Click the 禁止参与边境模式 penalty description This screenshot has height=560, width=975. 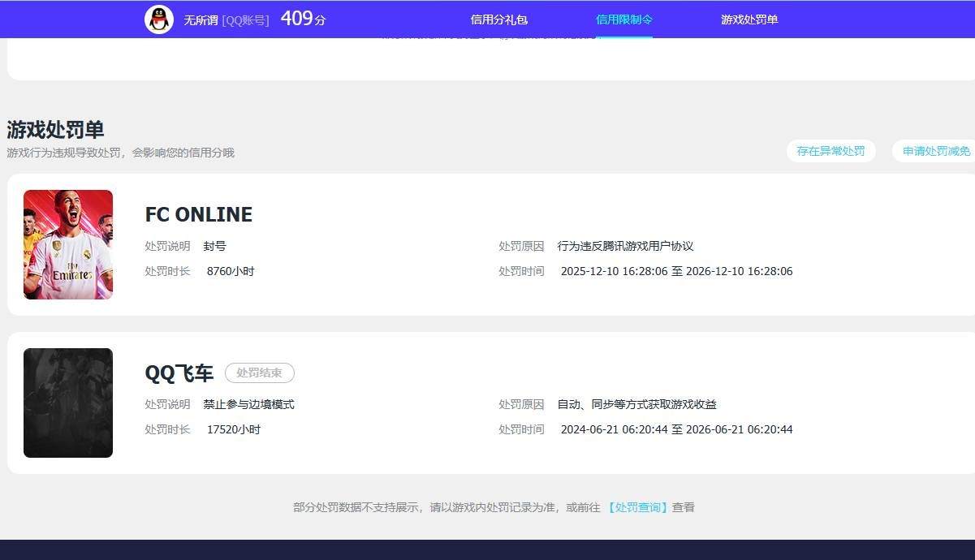click(x=249, y=404)
